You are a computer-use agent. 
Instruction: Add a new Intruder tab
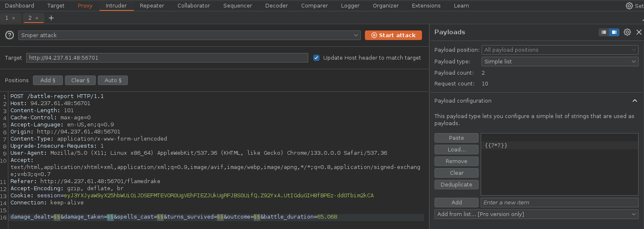pos(51,18)
